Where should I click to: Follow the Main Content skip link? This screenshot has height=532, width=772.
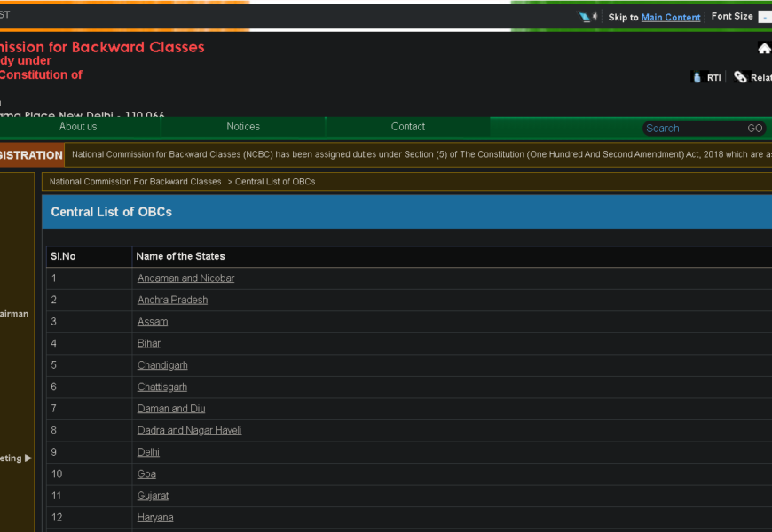coord(671,18)
